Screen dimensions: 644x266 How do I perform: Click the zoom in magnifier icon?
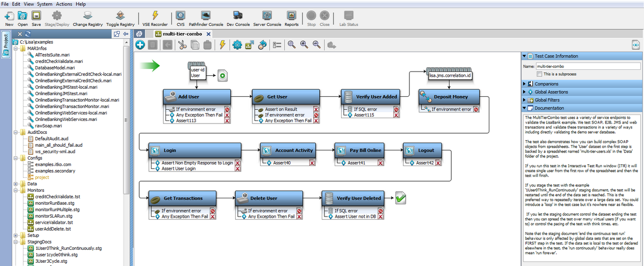[304, 45]
